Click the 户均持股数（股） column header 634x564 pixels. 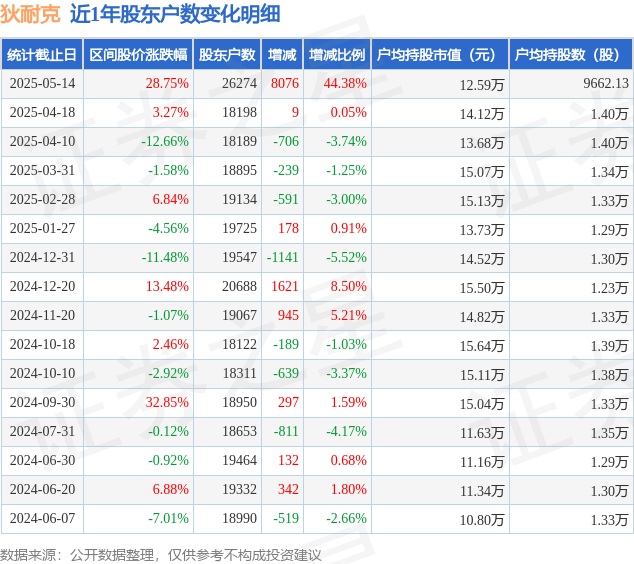pos(571,55)
